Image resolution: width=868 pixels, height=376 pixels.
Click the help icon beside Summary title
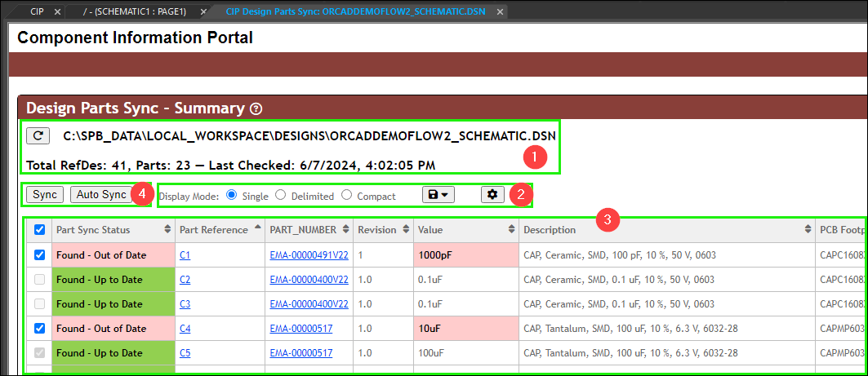click(256, 109)
